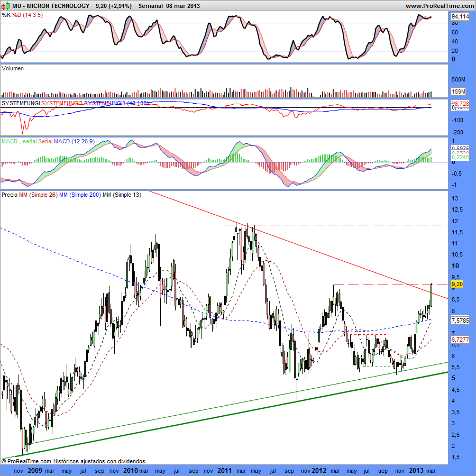
Task: Click the red SYSTEMFUNGI2 indicator label
Action: [62, 103]
